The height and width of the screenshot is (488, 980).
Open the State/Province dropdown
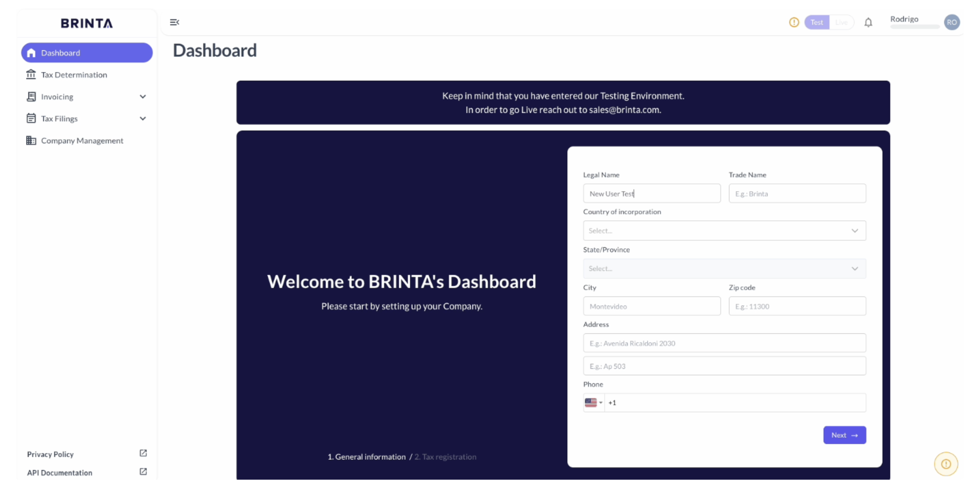pos(724,269)
